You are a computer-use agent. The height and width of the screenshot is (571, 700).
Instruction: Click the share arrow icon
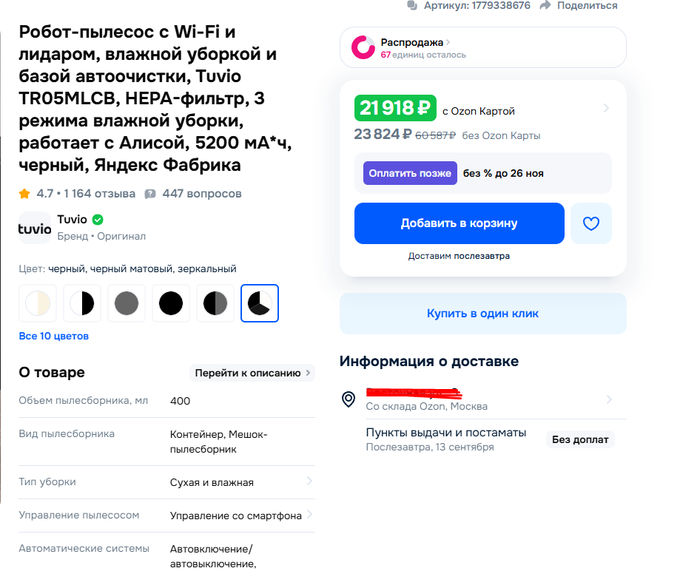click(545, 6)
